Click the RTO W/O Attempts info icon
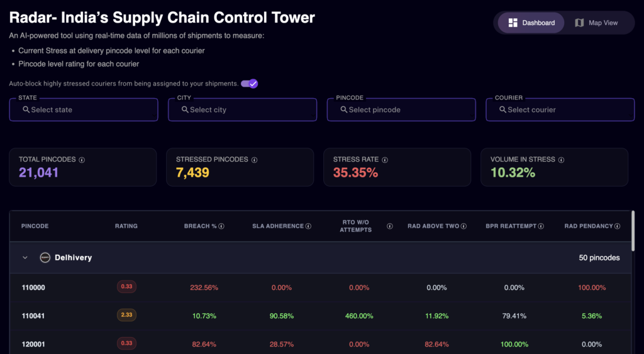This screenshot has width=644, height=354. pyautogui.click(x=390, y=226)
